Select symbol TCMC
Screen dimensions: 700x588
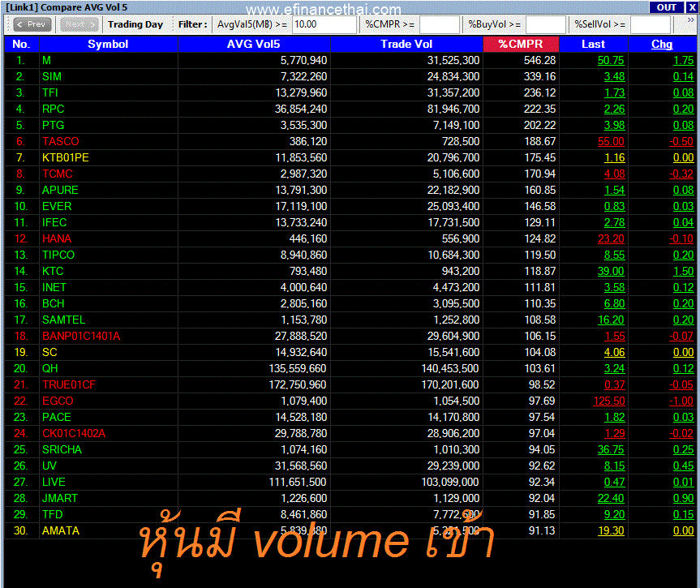57,174
